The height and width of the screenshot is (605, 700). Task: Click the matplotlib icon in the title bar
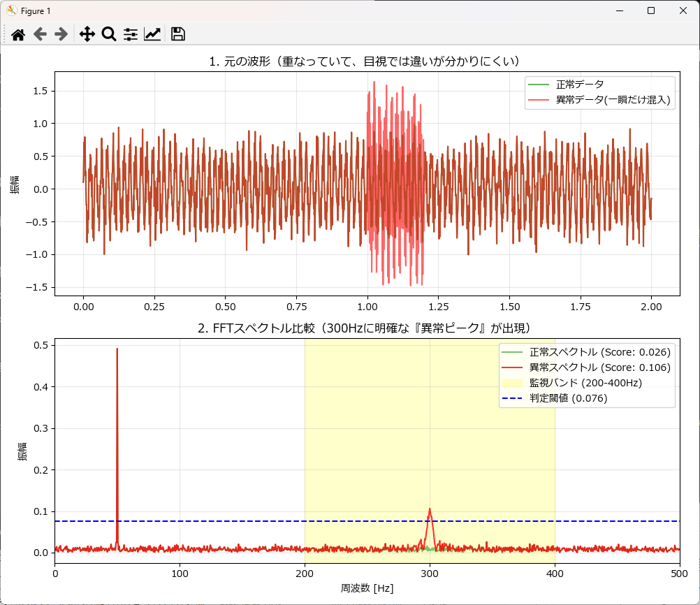point(11,10)
